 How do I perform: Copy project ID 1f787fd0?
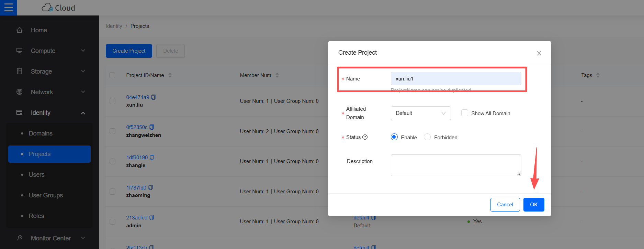click(151, 187)
